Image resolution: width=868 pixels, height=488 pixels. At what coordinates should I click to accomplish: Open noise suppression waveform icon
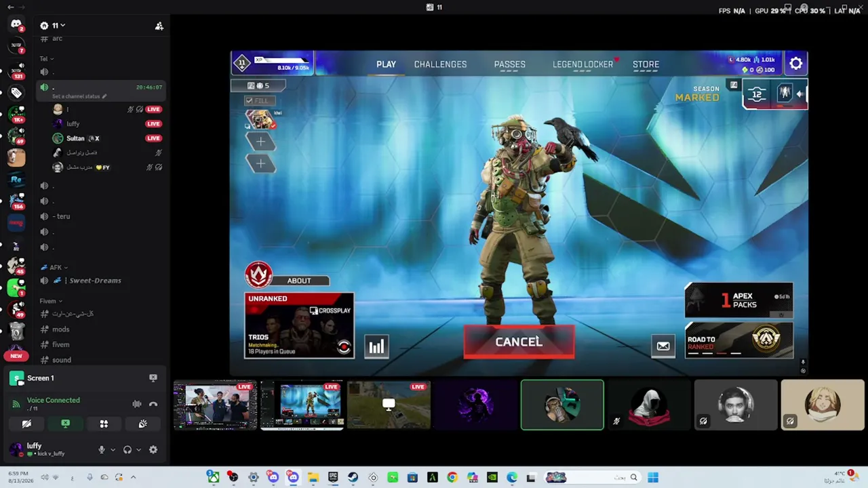click(x=137, y=404)
